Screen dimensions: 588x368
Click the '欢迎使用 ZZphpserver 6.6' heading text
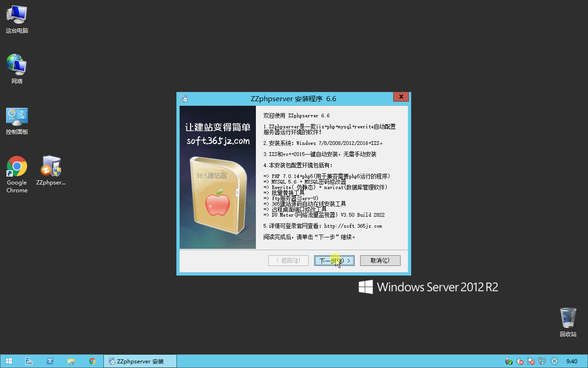click(x=296, y=115)
